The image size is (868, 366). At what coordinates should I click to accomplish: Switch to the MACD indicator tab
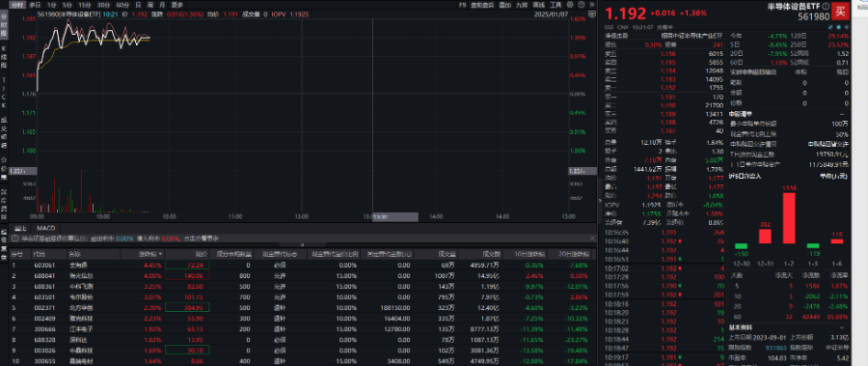pos(46,228)
